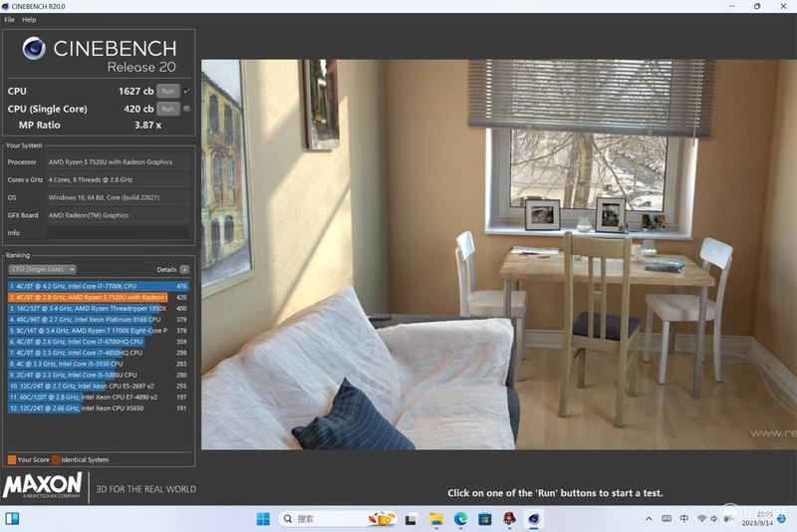
Task: Open the Wi-Fi network tray icon
Action: pyautogui.click(x=702, y=519)
